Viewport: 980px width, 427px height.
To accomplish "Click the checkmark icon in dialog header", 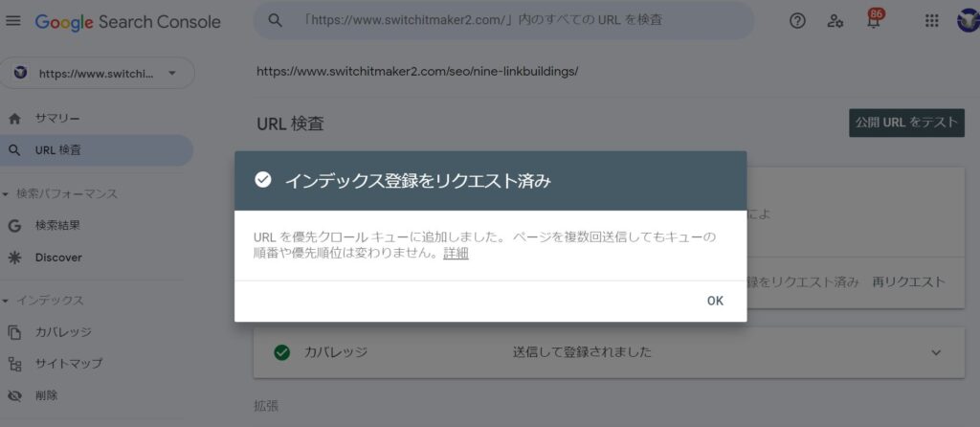I will (263, 181).
